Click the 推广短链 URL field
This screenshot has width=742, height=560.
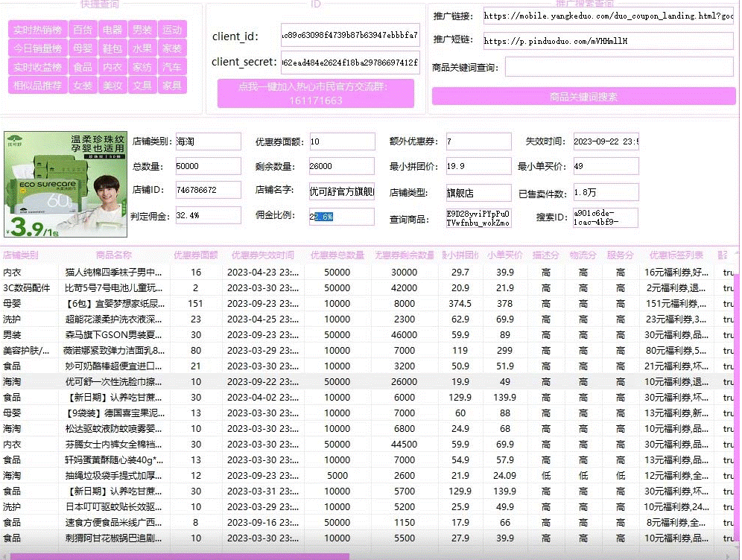[608, 41]
